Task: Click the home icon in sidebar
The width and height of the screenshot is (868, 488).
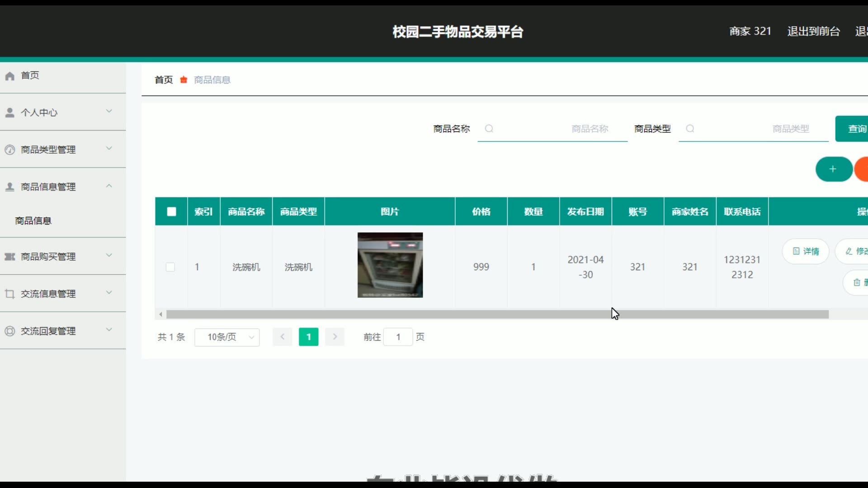Action: pos(10,76)
